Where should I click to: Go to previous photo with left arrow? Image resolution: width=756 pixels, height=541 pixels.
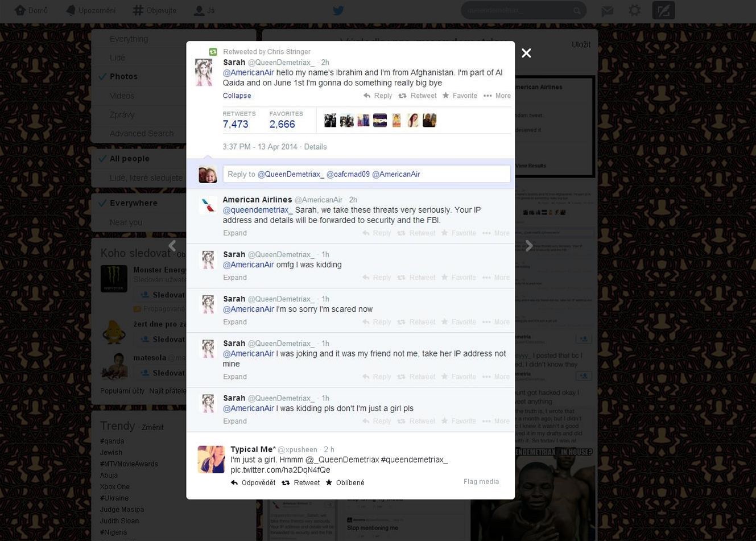click(x=172, y=246)
